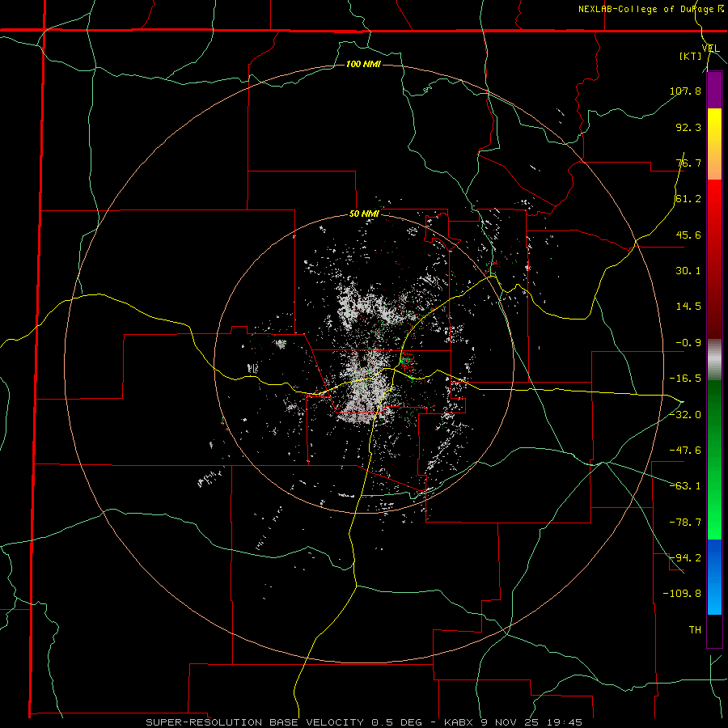Click the Super-Resolution Base Velocity caption text

click(363, 722)
